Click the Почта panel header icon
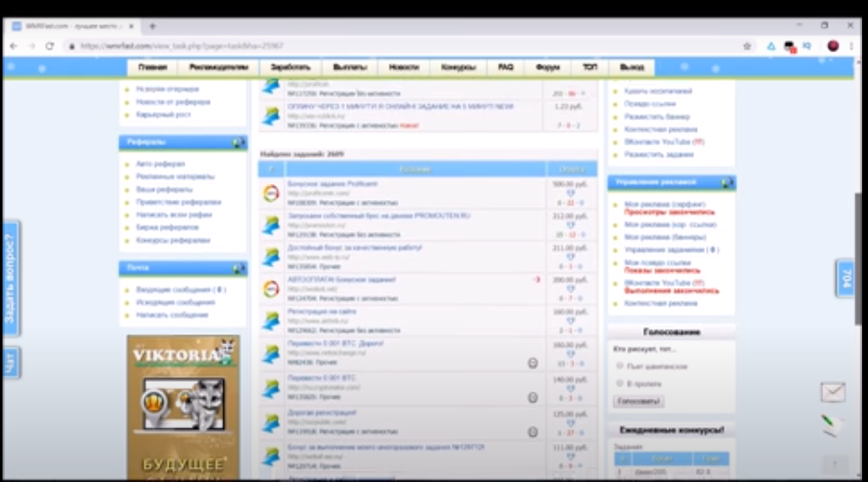The height and width of the screenshot is (482, 868). coord(238,268)
